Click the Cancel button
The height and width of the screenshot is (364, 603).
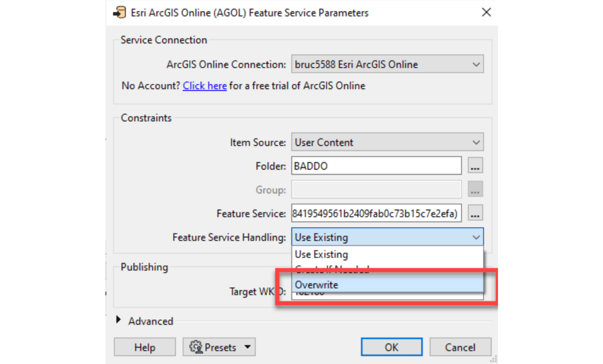point(460,347)
